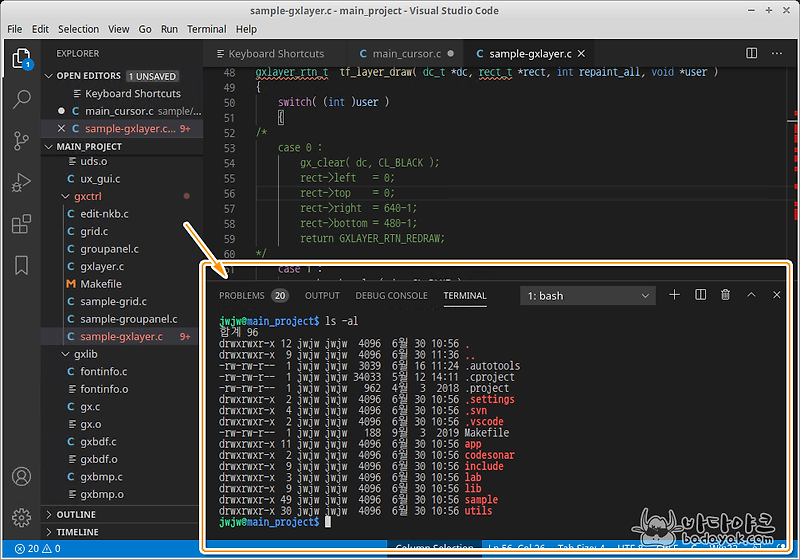Open the Bookmarks view icon

click(21, 265)
